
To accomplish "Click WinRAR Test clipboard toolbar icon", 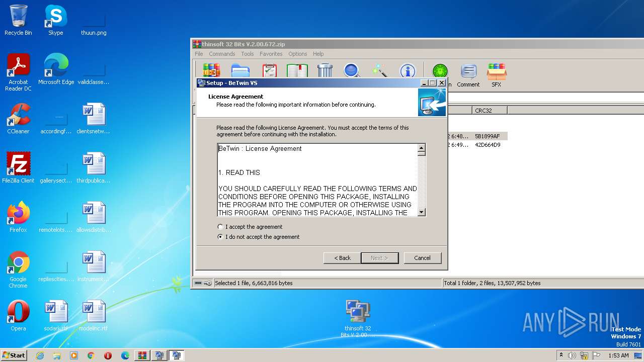I will tap(270, 70).
